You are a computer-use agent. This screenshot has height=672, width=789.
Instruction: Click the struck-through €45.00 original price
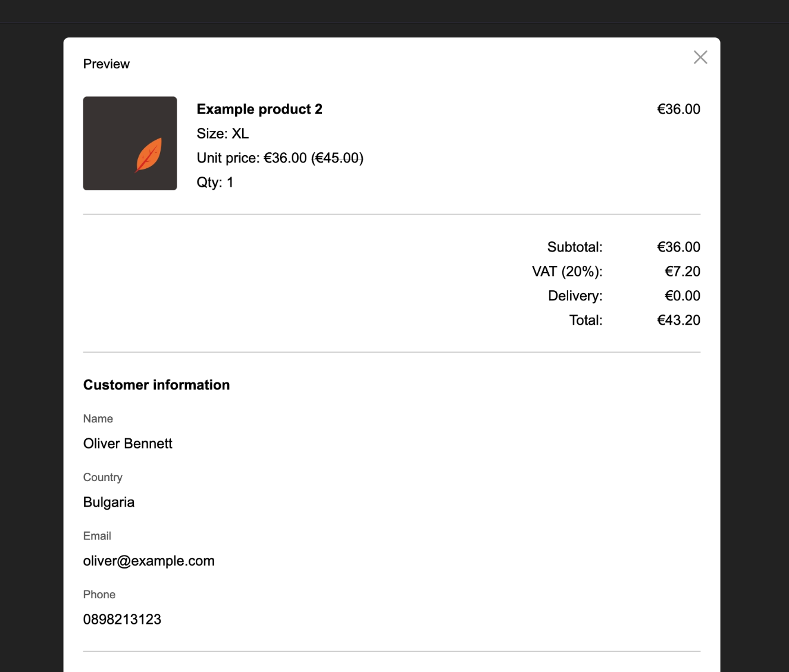pos(337,158)
